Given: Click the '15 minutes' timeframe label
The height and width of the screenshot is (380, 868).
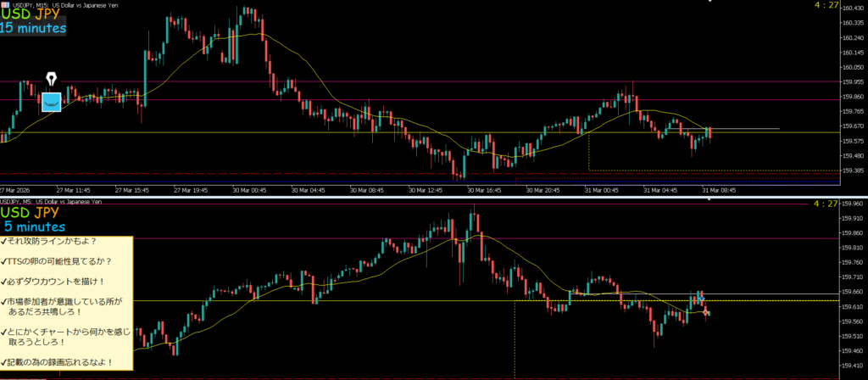Looking at the screenshot, I should (33, 29).
